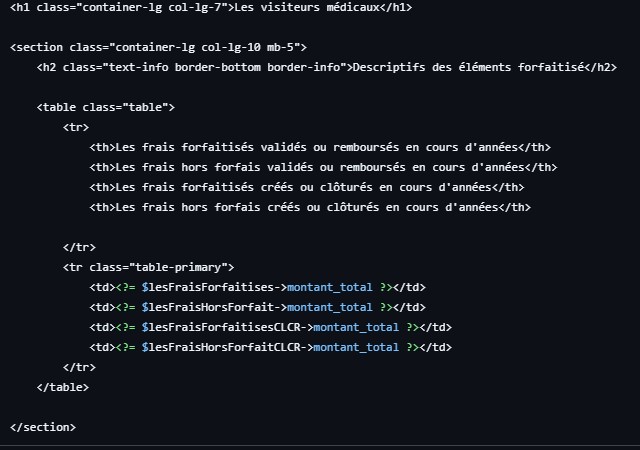Click montant_total after $lesFraisHorsForfait
Viewport: 640px width, 450px height.
coord(329,307)
